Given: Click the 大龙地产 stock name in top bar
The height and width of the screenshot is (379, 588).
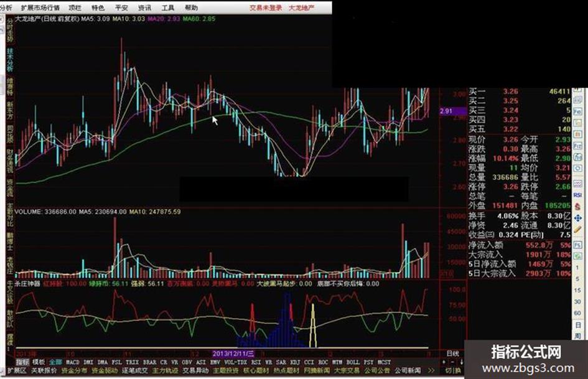Looking at the screenshot, I should pyautogui.click(x=302, y=7).
